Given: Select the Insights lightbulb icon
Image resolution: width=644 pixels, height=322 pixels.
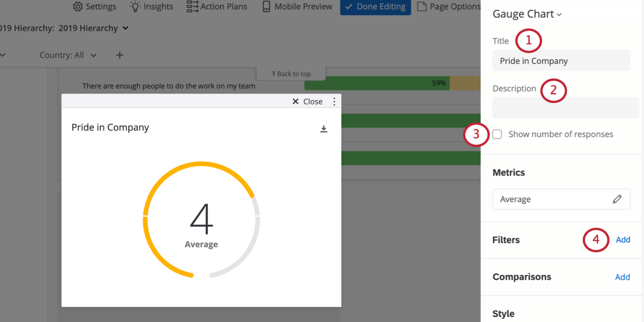Looking at the screenshot, I should 151,6.
